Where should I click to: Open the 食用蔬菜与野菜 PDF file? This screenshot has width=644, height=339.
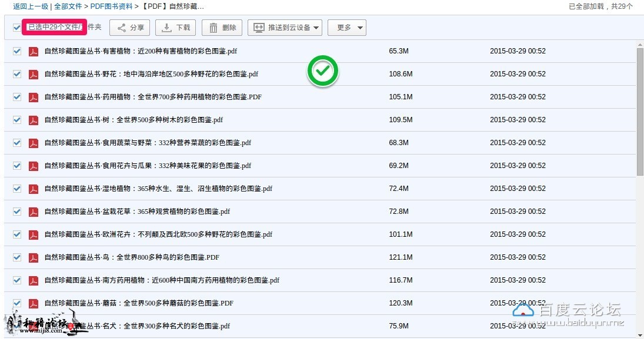(x=148, y=143)
